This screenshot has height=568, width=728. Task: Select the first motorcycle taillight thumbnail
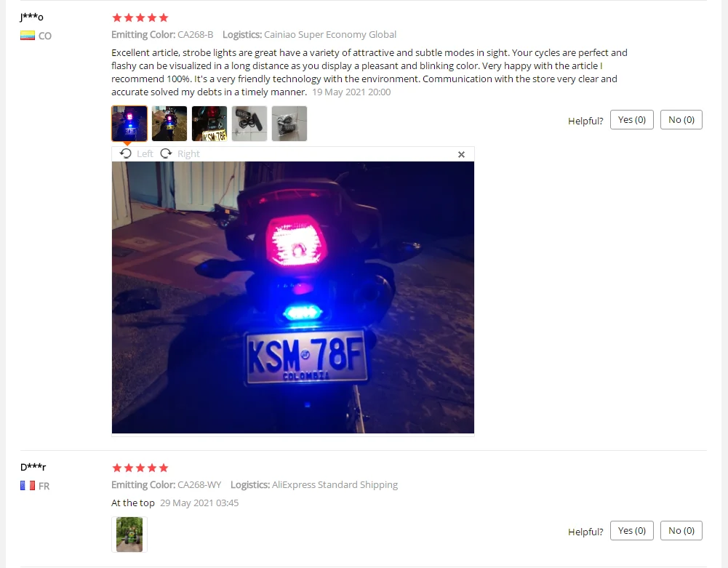(129, 124)
